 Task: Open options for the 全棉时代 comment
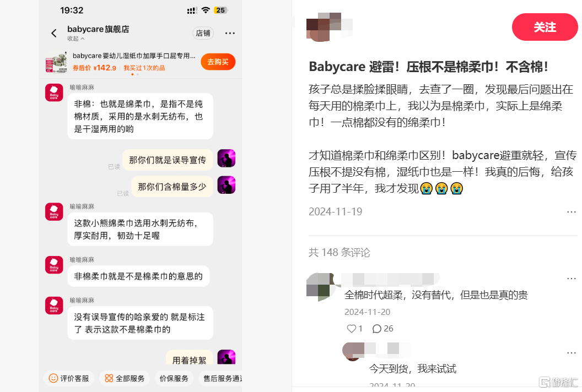pos(571,278)
